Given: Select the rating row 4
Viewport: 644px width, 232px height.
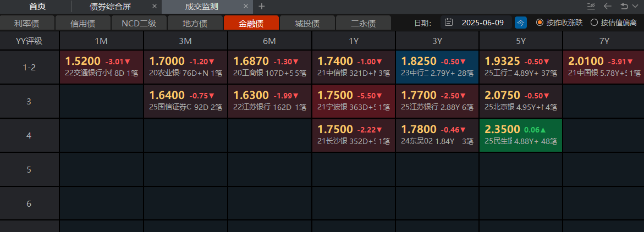Looking at the screenshot, I should pos(29,135).
